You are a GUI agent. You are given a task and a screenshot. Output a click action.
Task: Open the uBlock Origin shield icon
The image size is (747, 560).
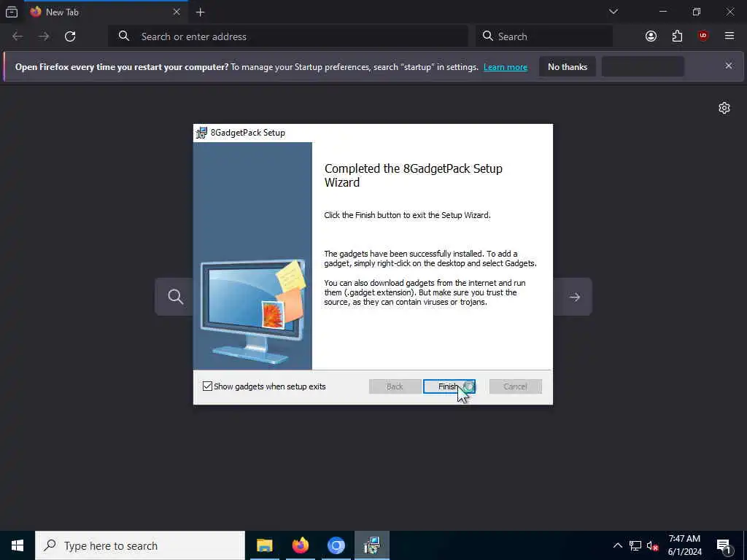pos(703,36)
